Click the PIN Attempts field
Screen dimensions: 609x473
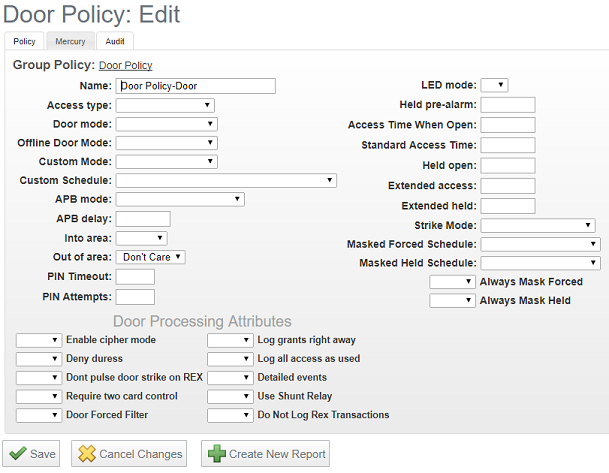[135, 297]
